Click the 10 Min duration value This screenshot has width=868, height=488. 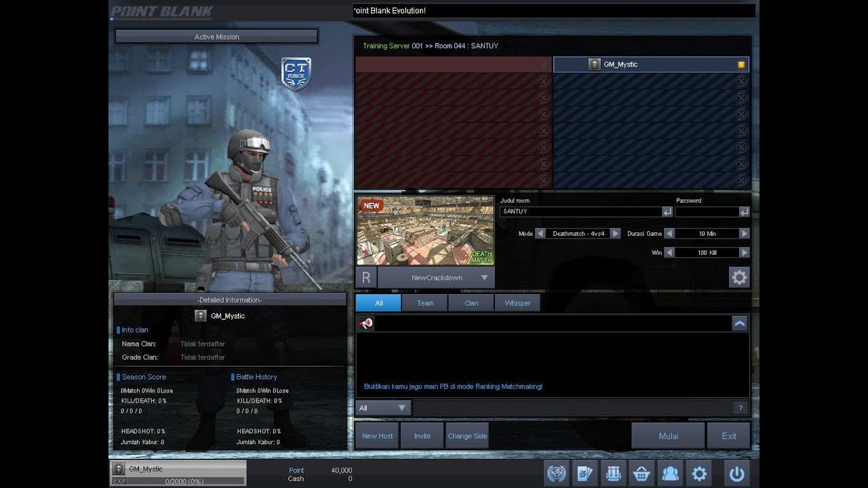pyautogui.click(x=707, y=233)
